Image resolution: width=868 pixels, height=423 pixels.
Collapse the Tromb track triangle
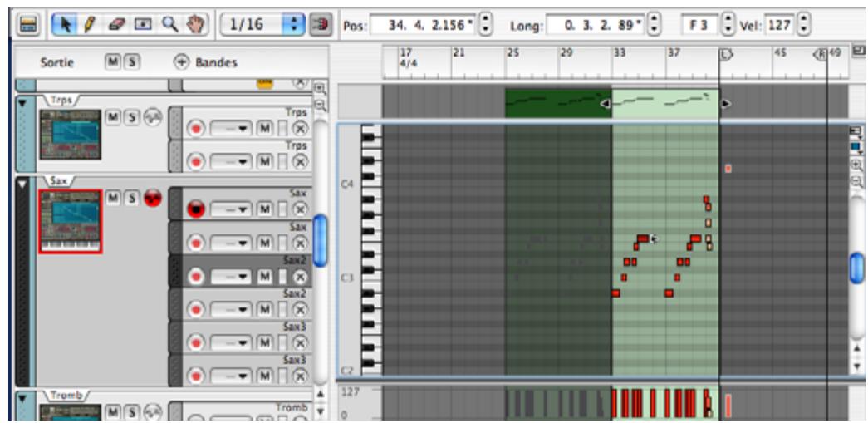pyautogui.click(x=22, y=398)
